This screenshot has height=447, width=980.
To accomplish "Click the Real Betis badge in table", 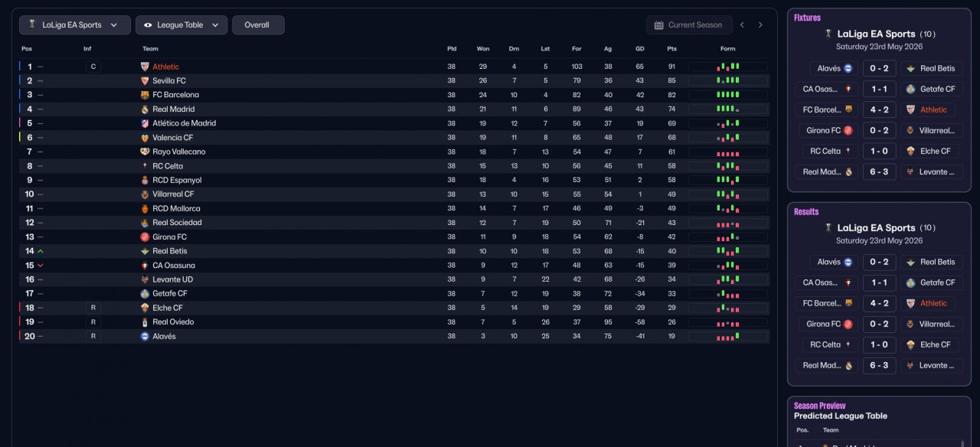I will [145, 251].
